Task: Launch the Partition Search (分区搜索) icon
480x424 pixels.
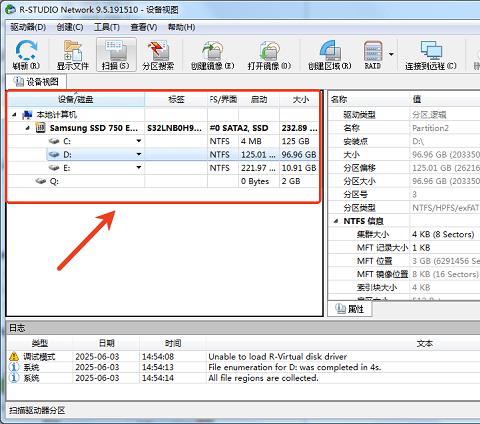Action: 158,55
